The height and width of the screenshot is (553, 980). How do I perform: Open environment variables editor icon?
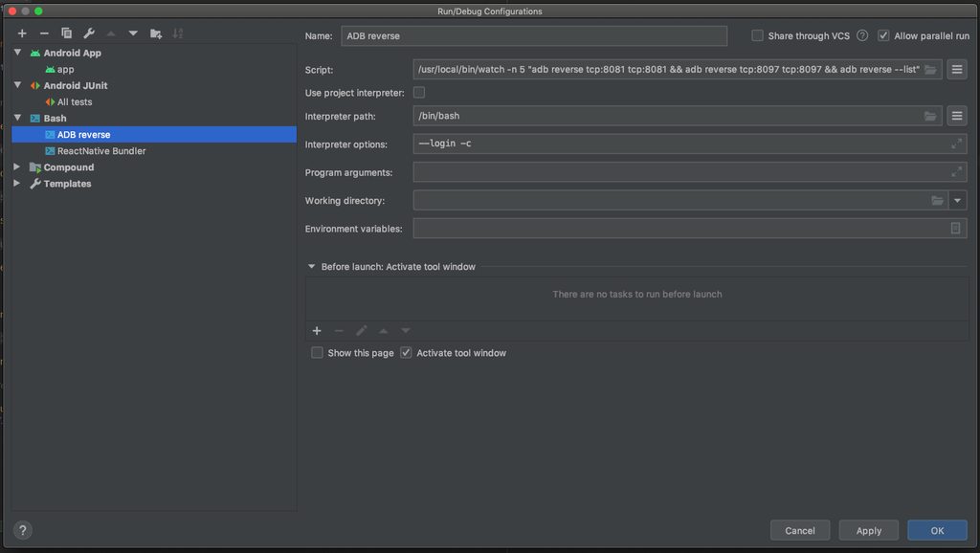955,229
